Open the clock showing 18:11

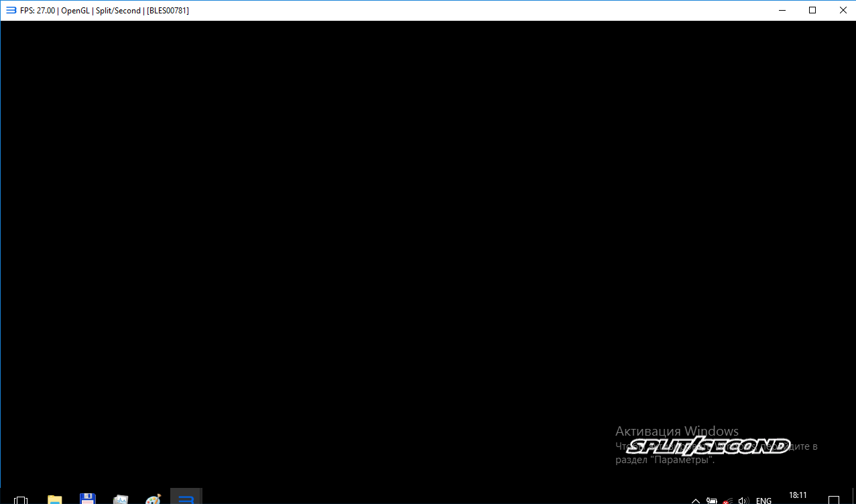[798, 496]
